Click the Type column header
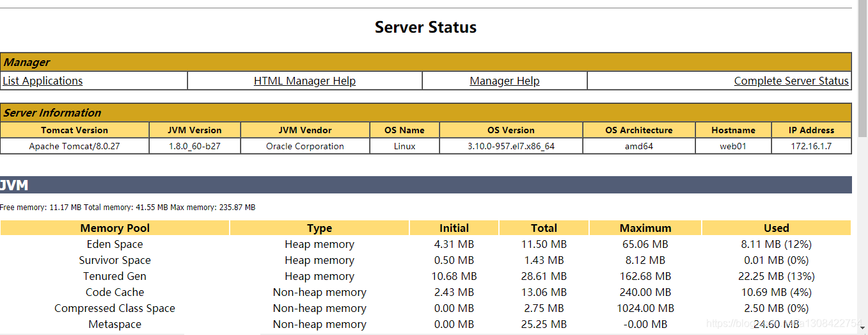This screenshot has height=335, width=868. pos(319,228)
